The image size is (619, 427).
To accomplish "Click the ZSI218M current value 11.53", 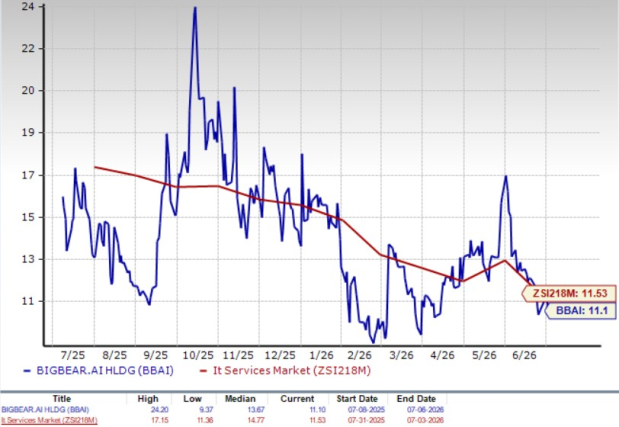I will (317, 420).
